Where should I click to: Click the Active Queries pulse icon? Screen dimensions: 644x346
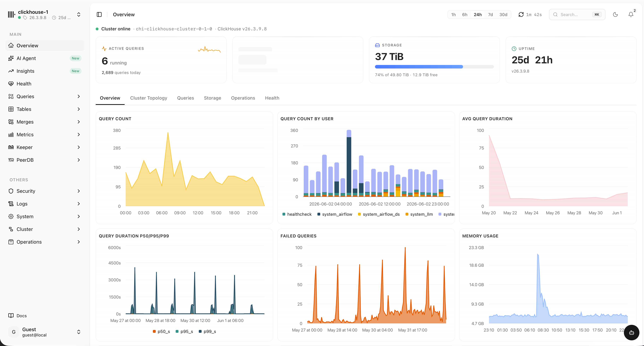tap(104, 49)
